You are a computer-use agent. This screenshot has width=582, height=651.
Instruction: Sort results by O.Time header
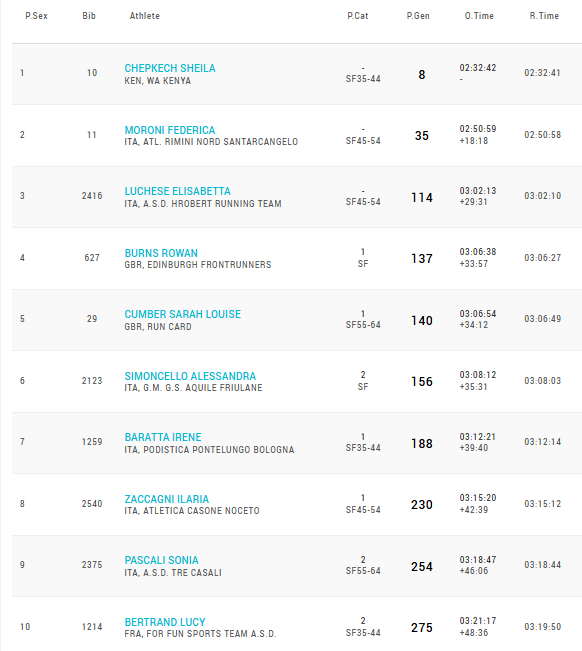click(x=479, y=16)
